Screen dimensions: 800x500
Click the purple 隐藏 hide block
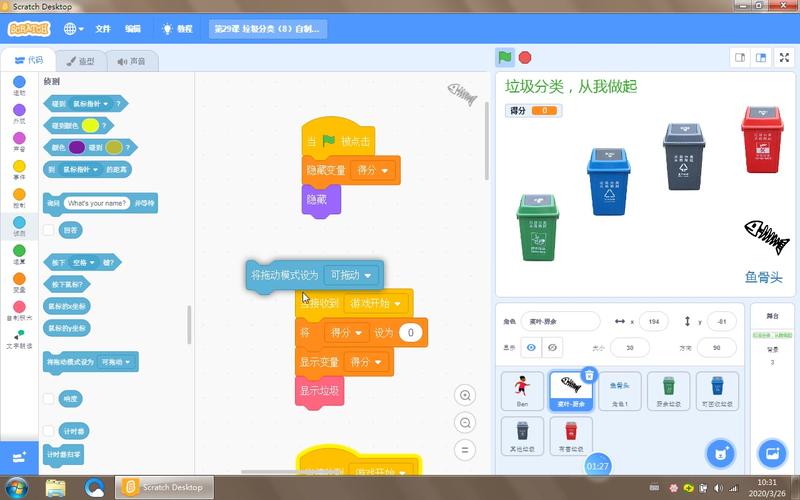320,200
